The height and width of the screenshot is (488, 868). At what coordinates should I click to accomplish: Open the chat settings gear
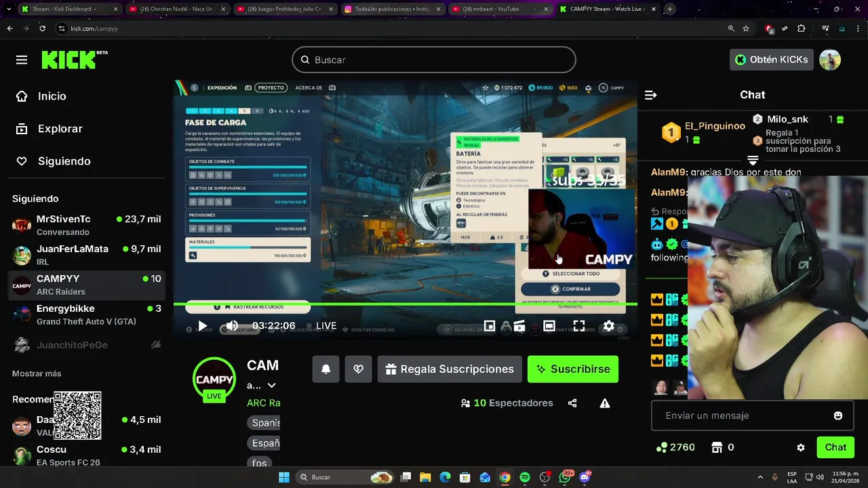[x=801, y=447]
